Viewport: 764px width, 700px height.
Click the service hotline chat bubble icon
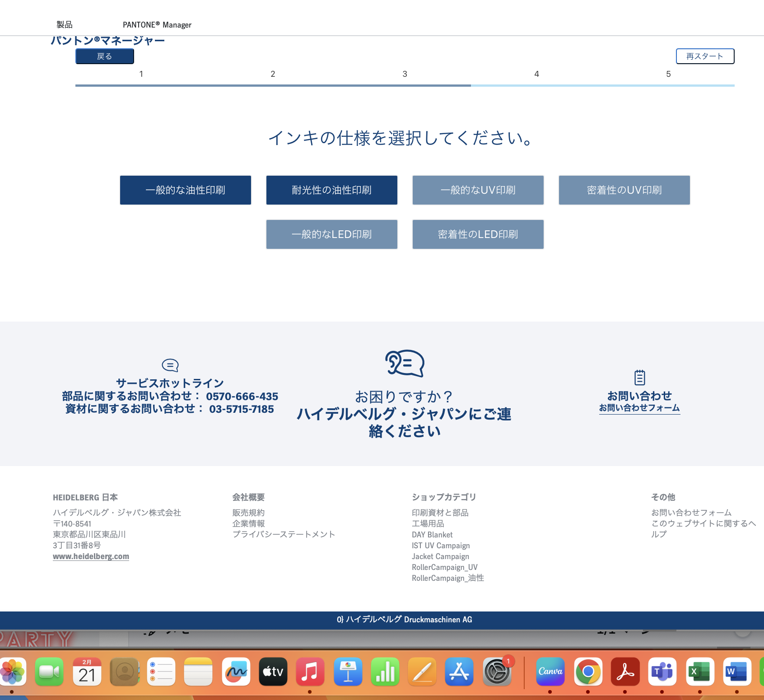point(170,365)
